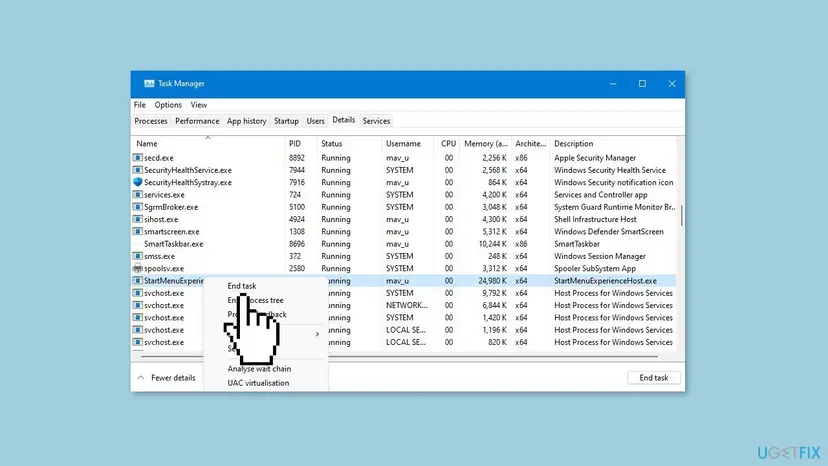Click icon of svchost.exe using 1,196 K
The height and width of the screenshot is (466, 828).
(137, 330)
